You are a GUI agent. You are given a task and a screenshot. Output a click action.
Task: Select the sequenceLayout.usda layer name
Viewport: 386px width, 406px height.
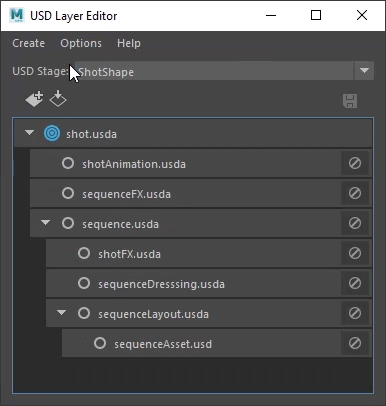click(x=153, y=314)
